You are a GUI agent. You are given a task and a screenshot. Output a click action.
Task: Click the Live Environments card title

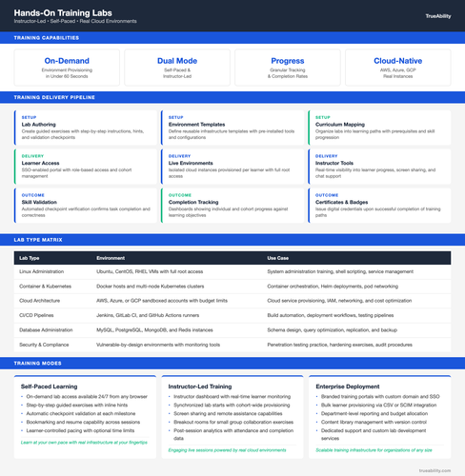pyautogui.click(x=191, y=163)
